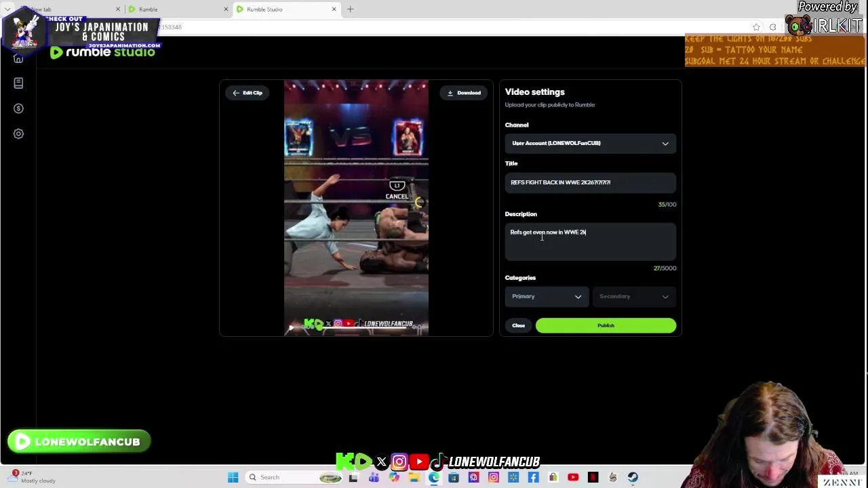Click the Categories label
The width and height of the screenshot is (868, 488).
click(x=520, y=278)
